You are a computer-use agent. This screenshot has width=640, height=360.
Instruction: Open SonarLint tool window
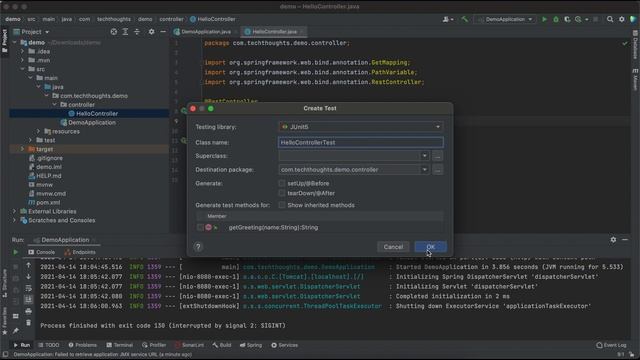pos(189,345)
